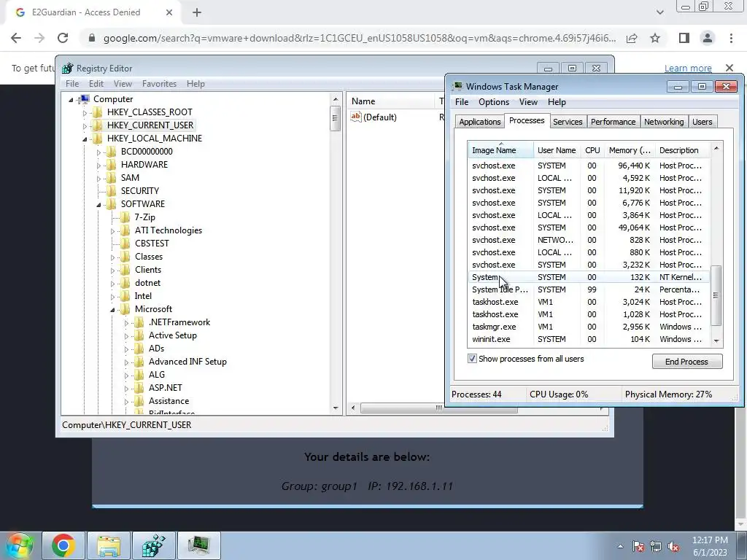Open a new Chrome tab with plus
The image size is (747, 560).
[197, 12]
